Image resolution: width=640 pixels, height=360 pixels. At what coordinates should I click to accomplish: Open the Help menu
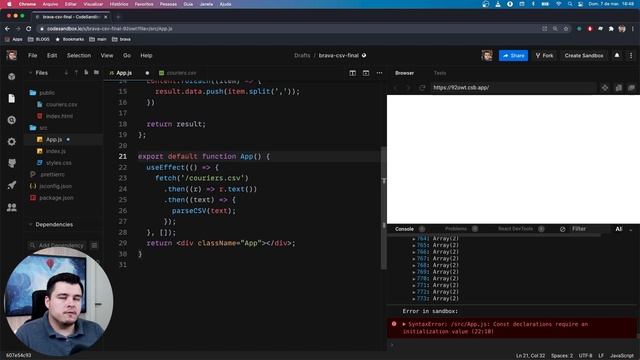pos(146,56)
